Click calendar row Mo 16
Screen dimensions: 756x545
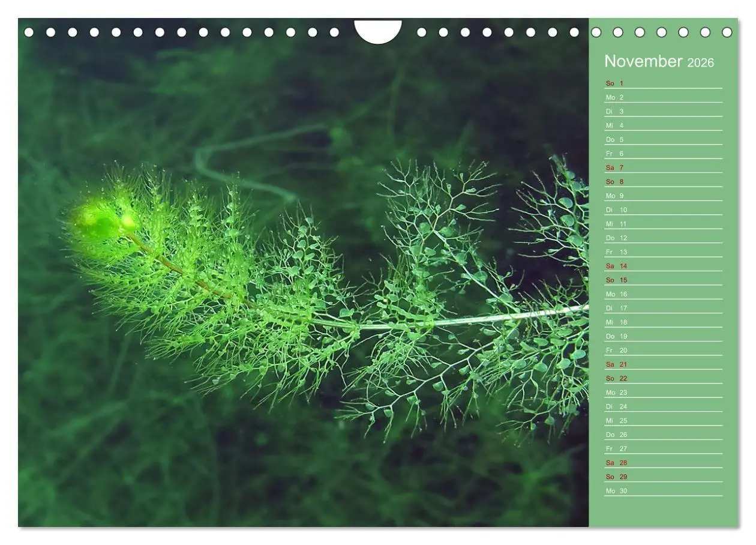point(663,294)
